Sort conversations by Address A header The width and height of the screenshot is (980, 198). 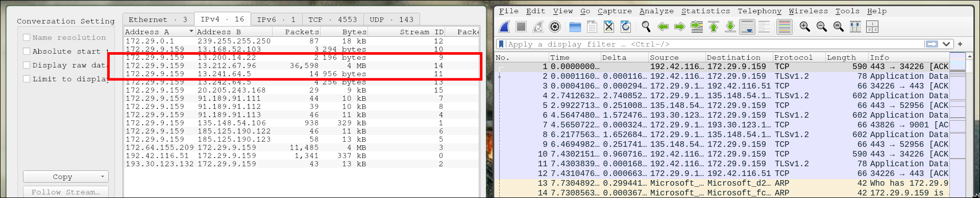(x=160, y=32)
